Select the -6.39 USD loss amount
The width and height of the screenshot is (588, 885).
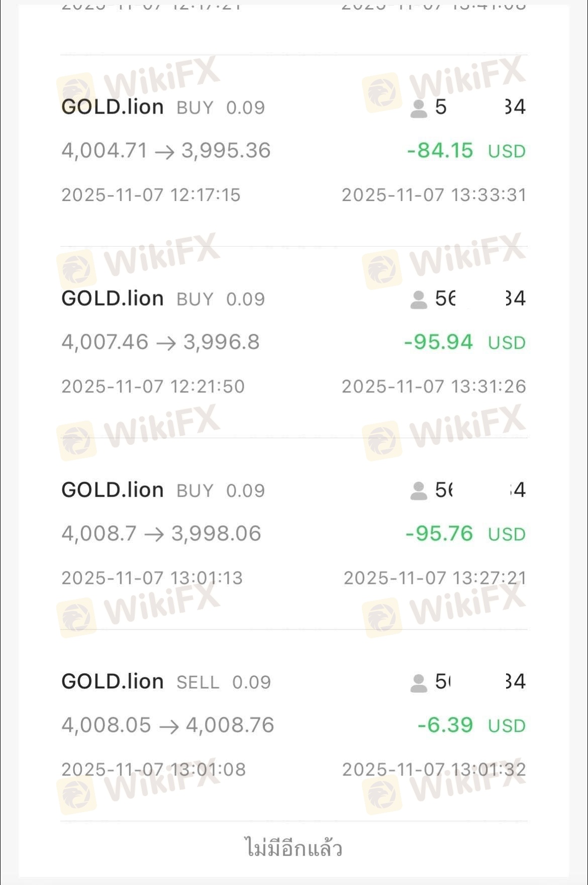(x=445, y=725)
